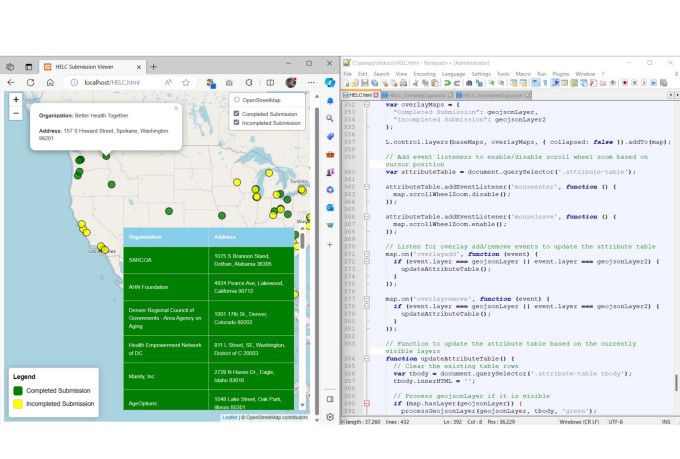The image size is (680, 459).
Task: Collapse the fold at map.on overlayadd line
Action: [367, 254]
